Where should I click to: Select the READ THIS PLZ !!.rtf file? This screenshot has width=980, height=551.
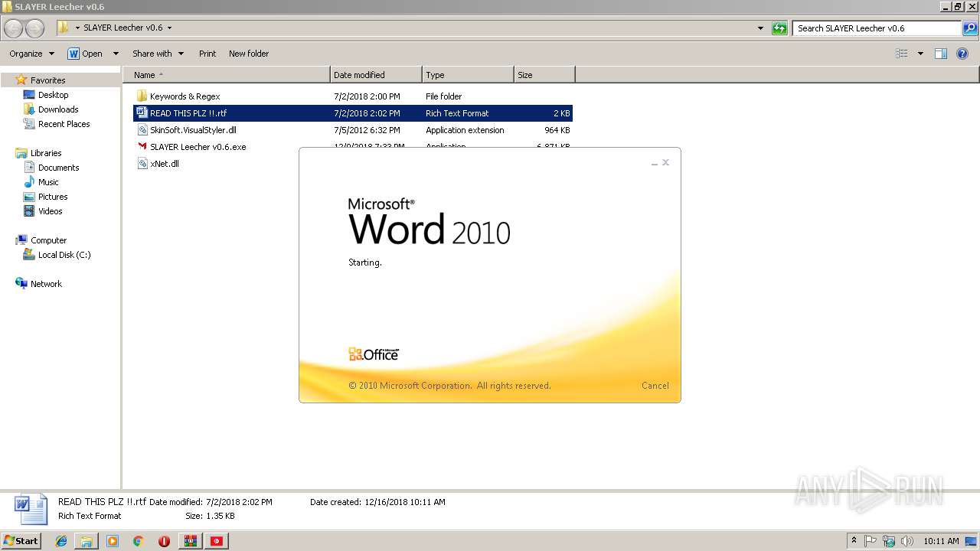352,113
